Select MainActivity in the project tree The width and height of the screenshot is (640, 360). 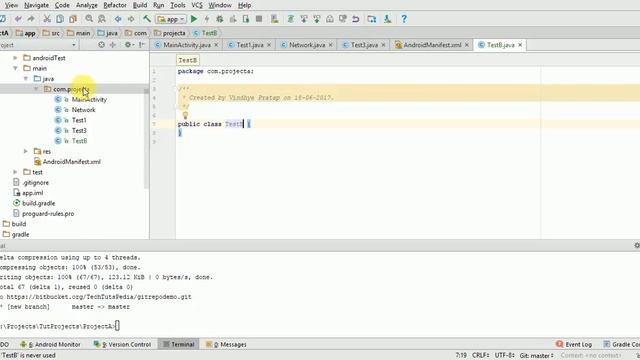(89, 100)
